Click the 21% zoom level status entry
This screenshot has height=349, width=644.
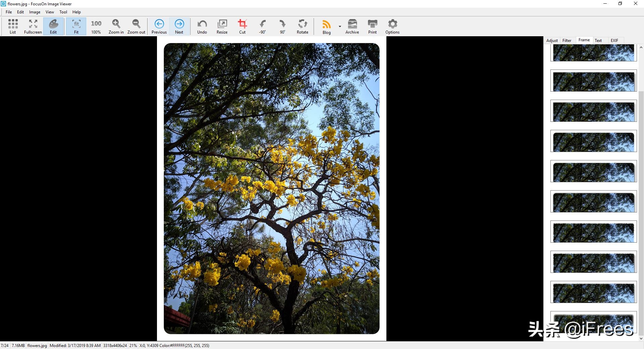click(x=133, y=345)
